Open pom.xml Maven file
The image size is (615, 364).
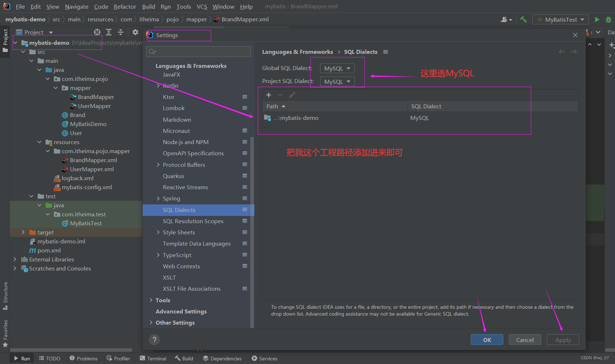click(45, 250)
